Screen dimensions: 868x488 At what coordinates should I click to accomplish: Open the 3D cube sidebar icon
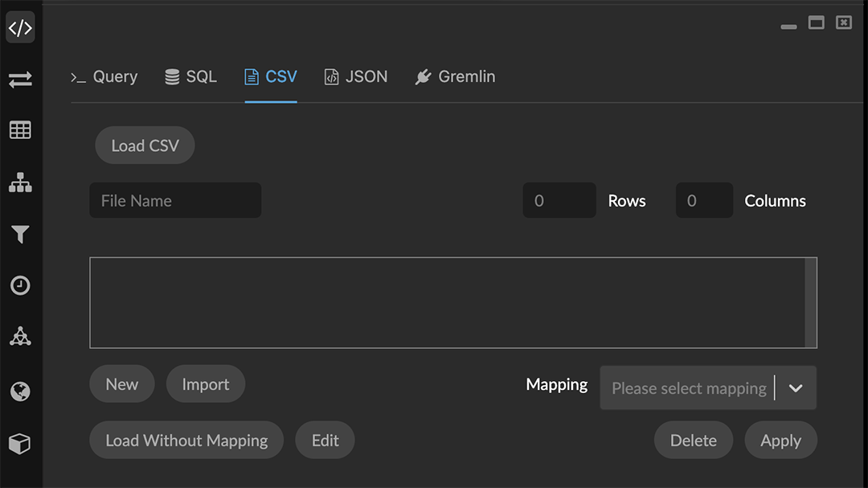(20, 444)
